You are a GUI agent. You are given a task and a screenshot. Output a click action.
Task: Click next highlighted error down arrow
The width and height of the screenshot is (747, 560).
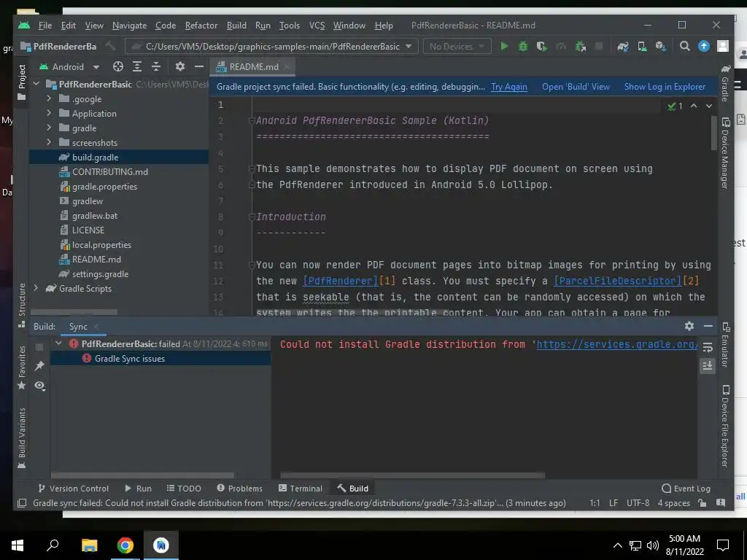(x=709, y=106)
